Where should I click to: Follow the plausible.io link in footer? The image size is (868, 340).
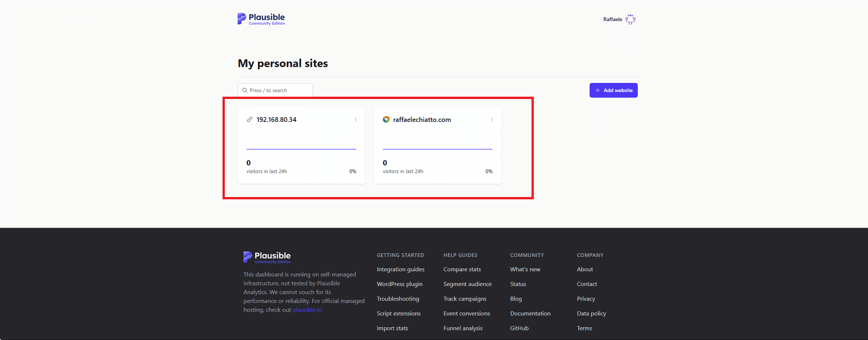pos(307,310)
